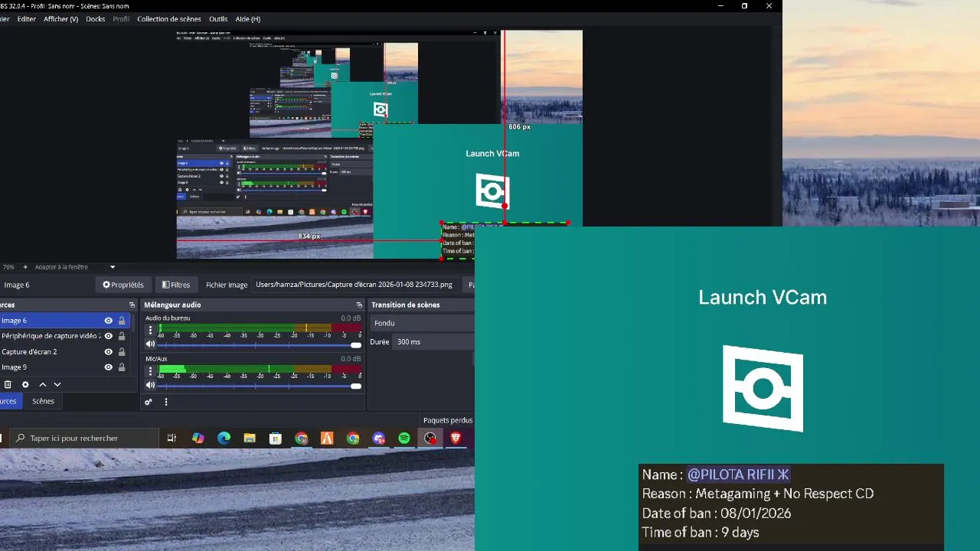This screenshot has width=980, height=551.
Task: Mute the Mic/Aux speaker icon
Action: 150,385
